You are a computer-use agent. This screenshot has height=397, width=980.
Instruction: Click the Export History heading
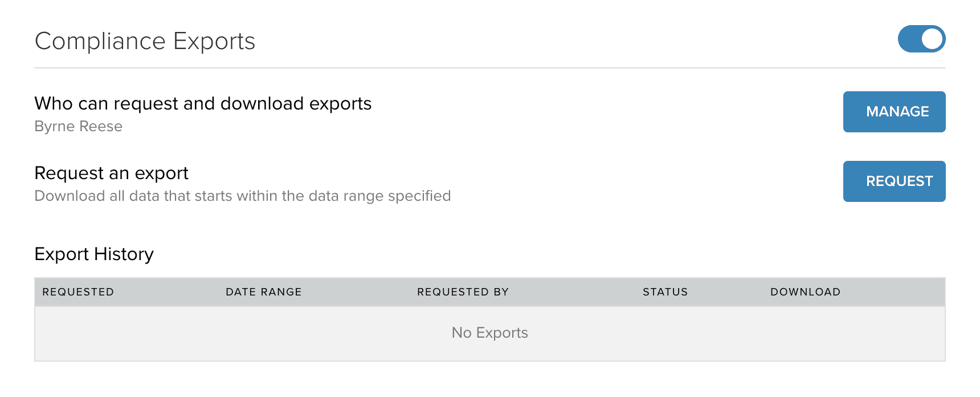94,254
